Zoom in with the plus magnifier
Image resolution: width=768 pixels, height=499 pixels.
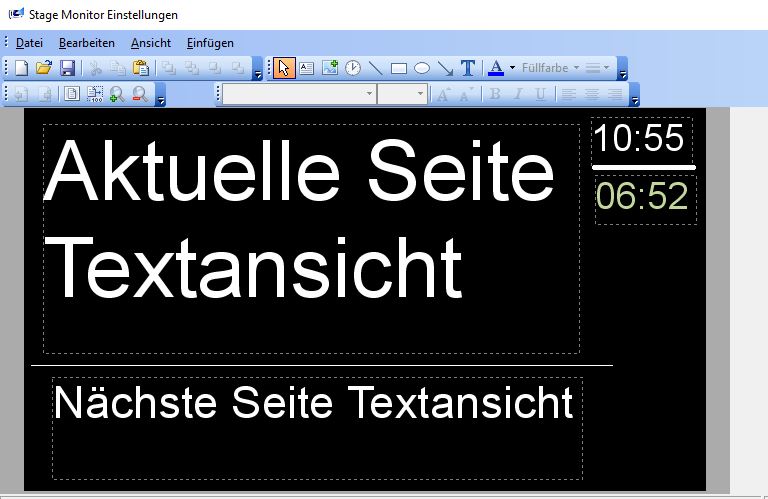tap(117, 94)
